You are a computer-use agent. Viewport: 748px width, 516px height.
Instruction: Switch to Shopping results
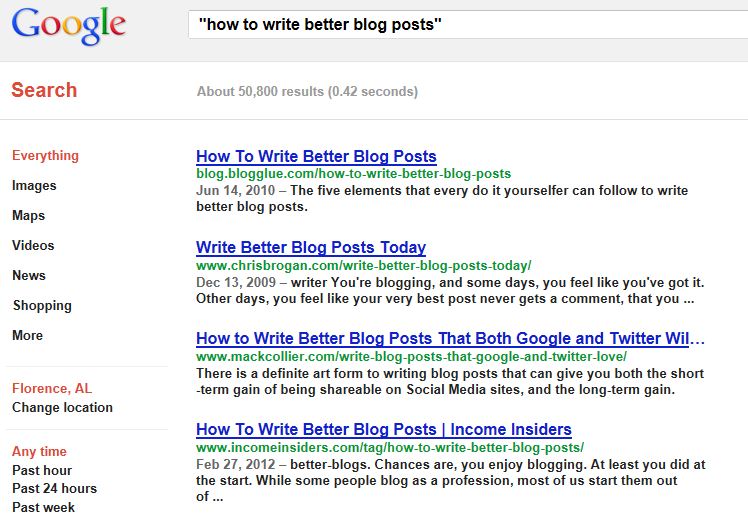coord(42,306)
